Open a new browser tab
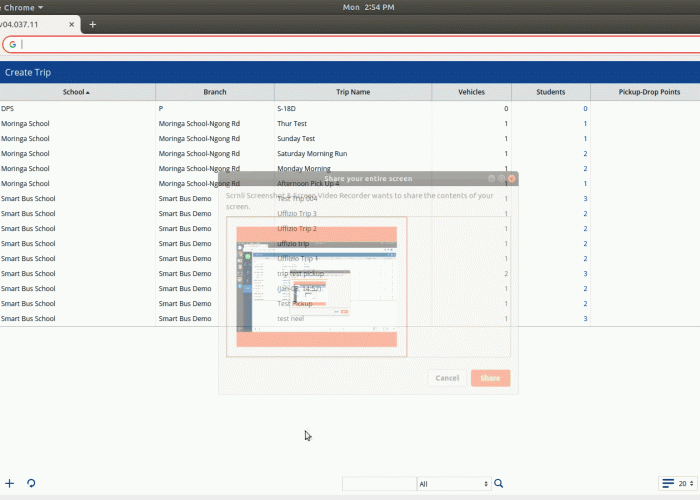This screenshot has height=500, width=700. 93,24
